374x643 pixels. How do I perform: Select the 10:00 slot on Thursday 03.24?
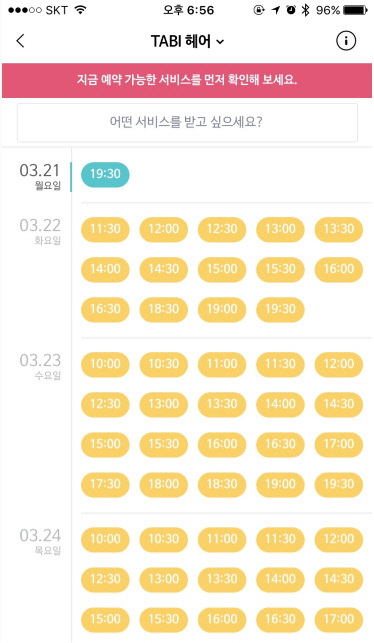click(105, 539)
